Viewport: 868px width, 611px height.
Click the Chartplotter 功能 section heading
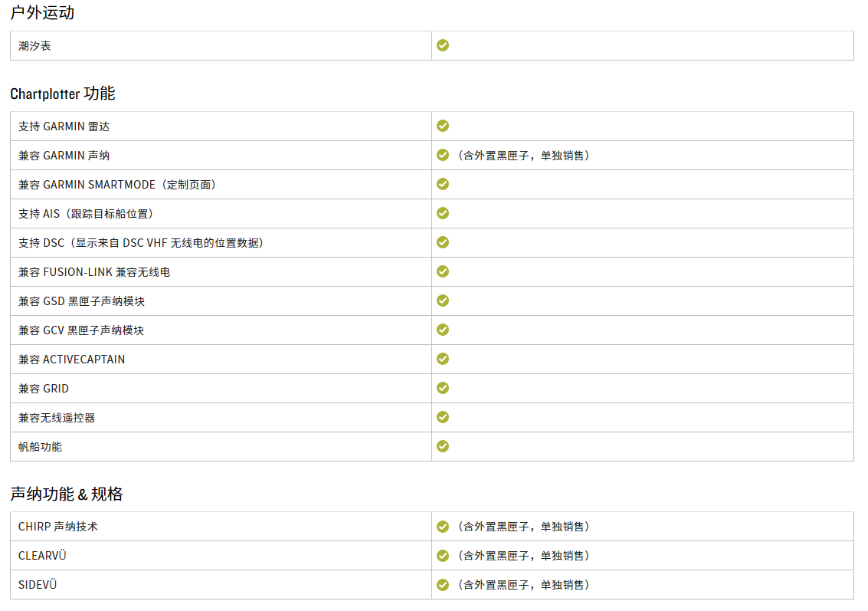[63, 94]
